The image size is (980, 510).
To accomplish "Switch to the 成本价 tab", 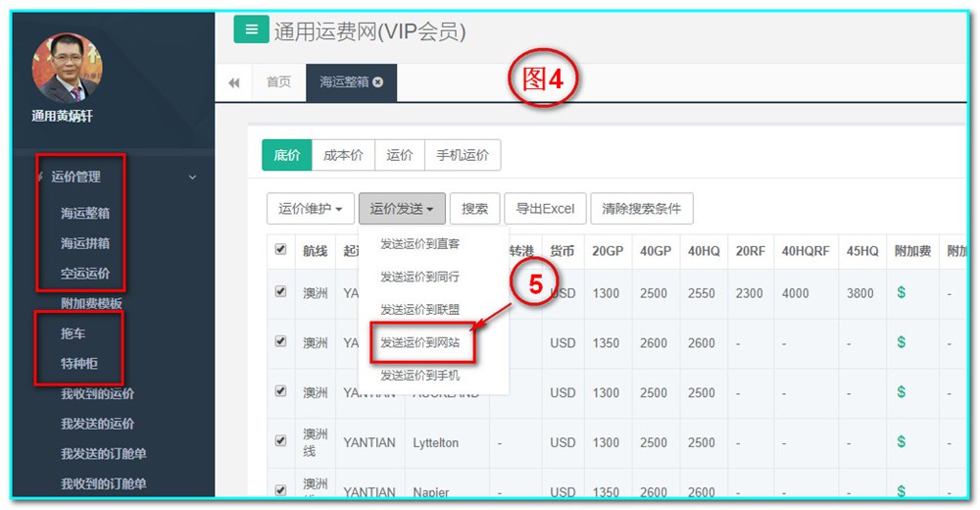I will (x=343, y=155).
